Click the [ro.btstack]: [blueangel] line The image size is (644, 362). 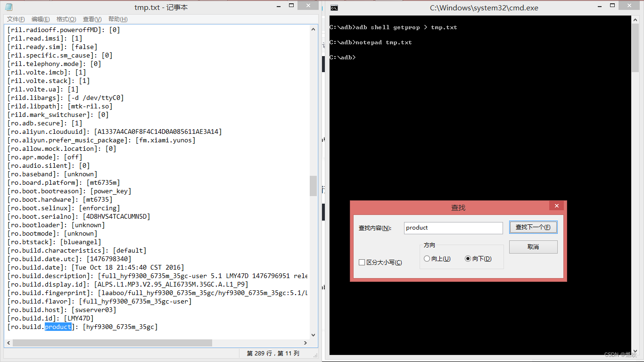54,242
